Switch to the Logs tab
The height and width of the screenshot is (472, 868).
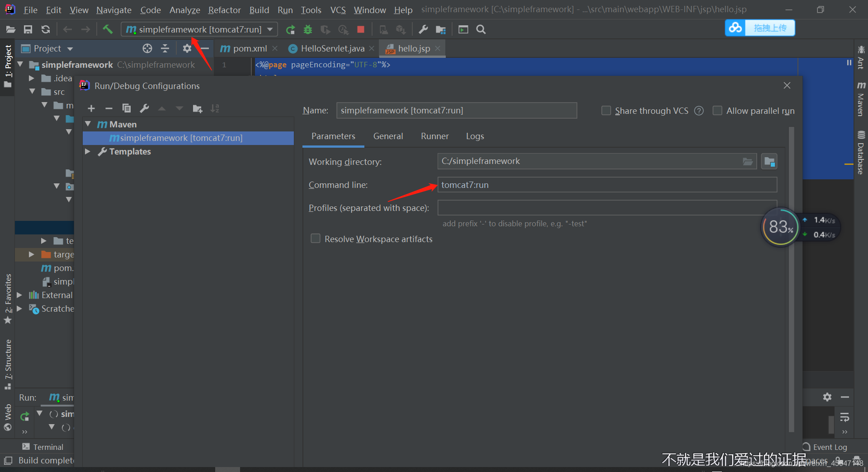pos(475,136)
